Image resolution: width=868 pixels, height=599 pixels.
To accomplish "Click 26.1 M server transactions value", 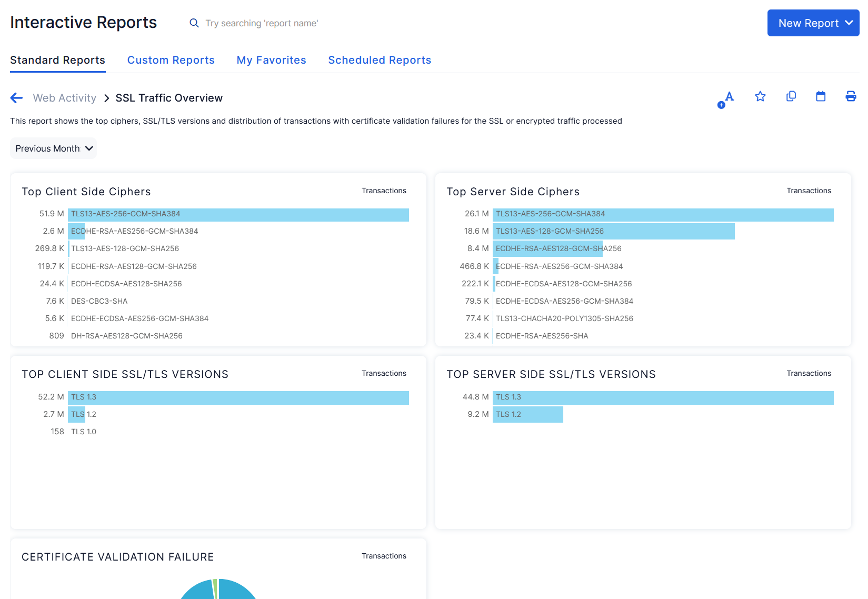I will click(x=477, y=214).
